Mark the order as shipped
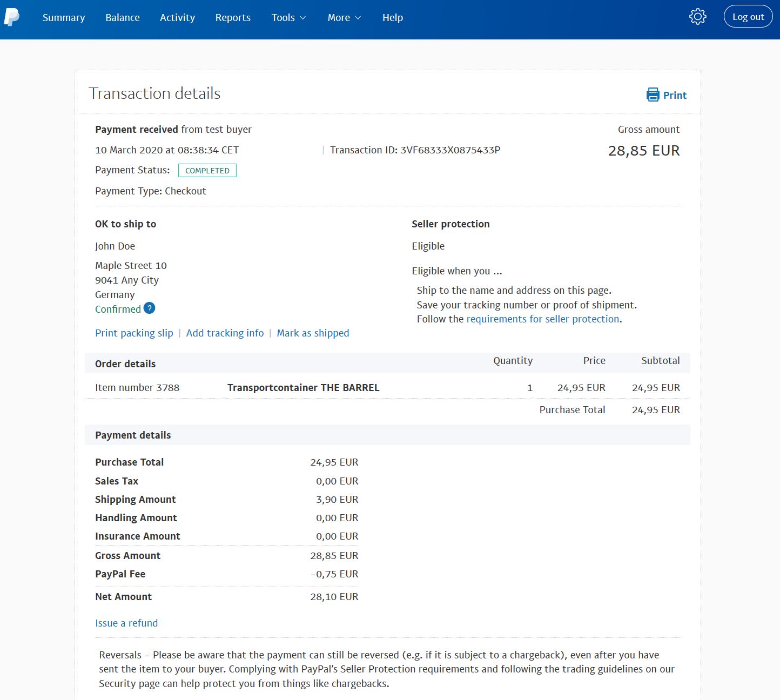 [313, 333]
